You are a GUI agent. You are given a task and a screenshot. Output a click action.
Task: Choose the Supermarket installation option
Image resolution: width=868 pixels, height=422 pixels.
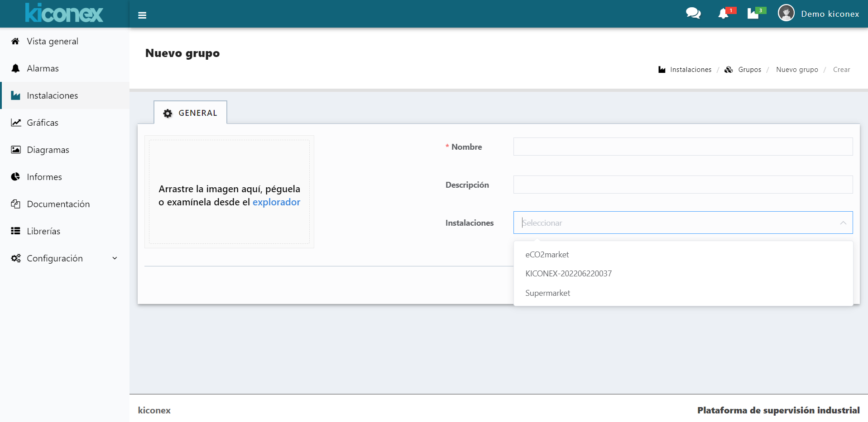coord(547,293)
